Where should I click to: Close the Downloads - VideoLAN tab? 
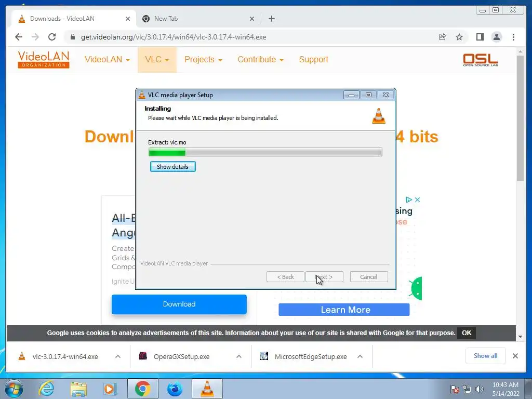click(128, 19)
